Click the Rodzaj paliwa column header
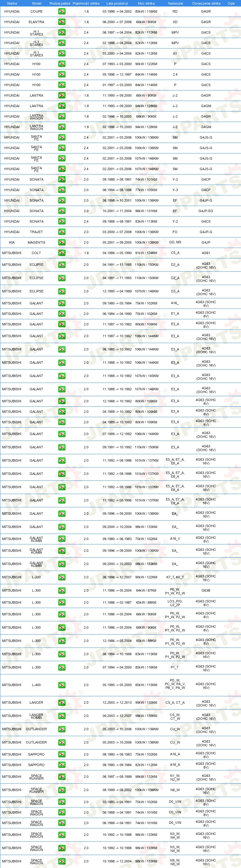 pos(60,3)
